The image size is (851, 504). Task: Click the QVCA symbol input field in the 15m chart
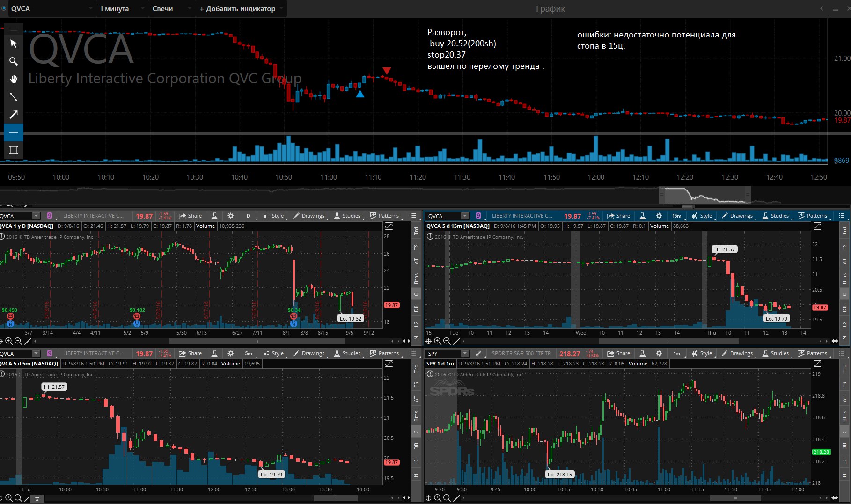pos(444,216)
